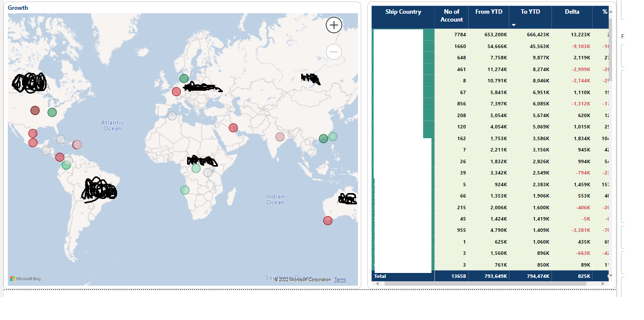644x320 pixels.
Task: Select the 1660 account count cell
Action: click(x=452, y=46)
